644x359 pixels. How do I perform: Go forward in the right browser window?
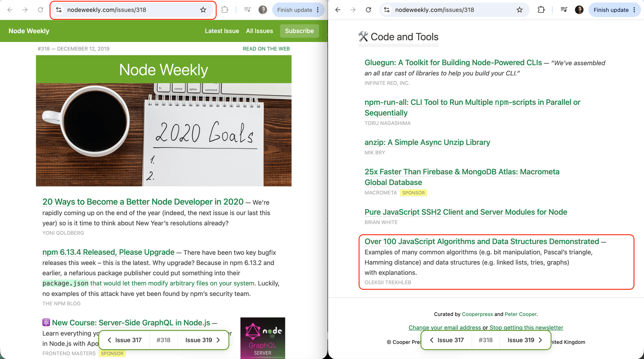click(x=353, y=10)
